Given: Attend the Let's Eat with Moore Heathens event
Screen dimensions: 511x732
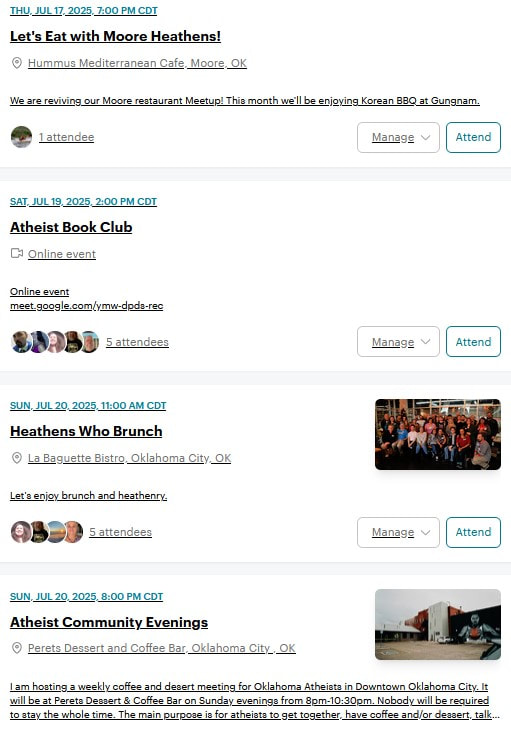Looking at the screenshot, I should (x=473, y=137).
